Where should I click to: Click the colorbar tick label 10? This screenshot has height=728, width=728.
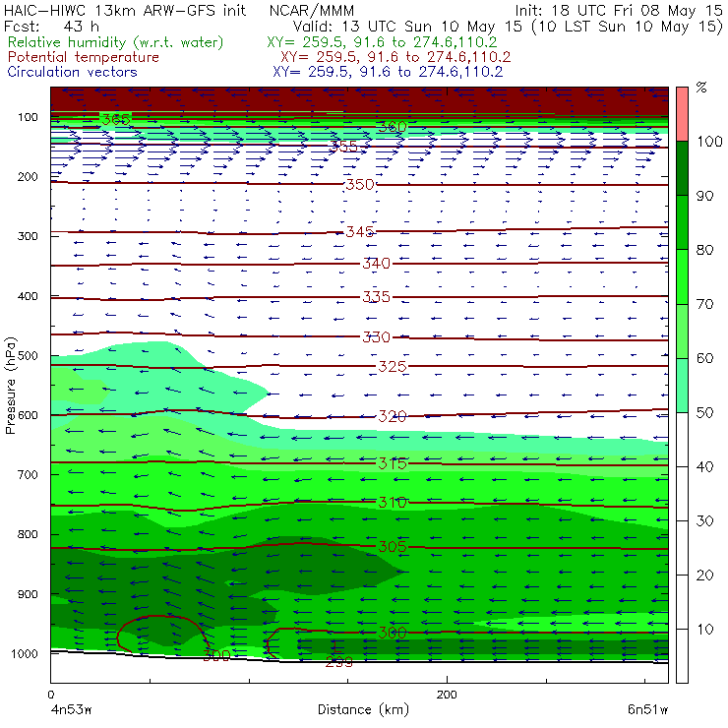(704, 629)
